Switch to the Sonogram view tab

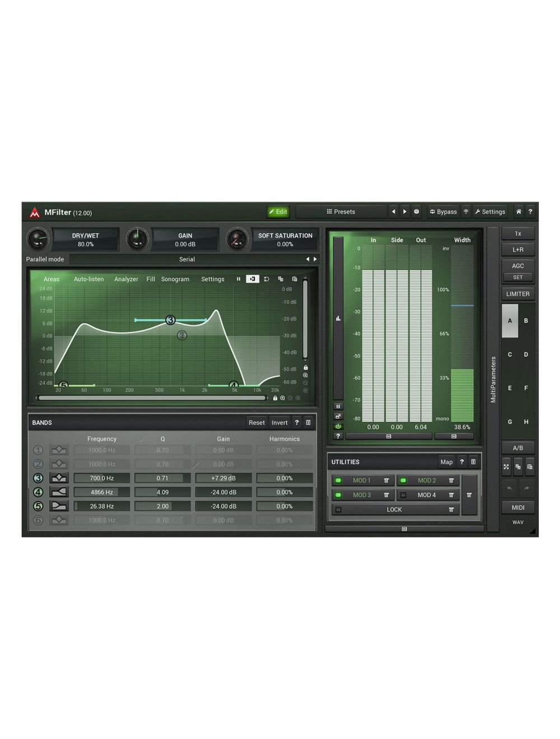175,279
